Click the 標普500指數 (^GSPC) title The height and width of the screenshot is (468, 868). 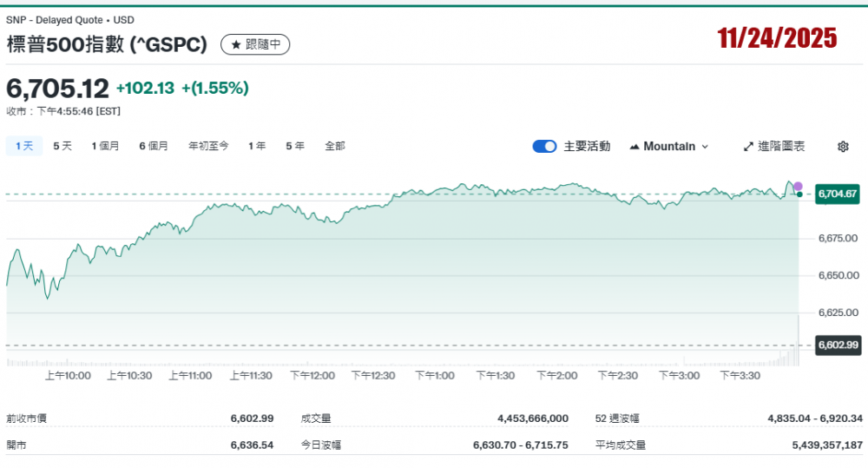tap(107, 44)
